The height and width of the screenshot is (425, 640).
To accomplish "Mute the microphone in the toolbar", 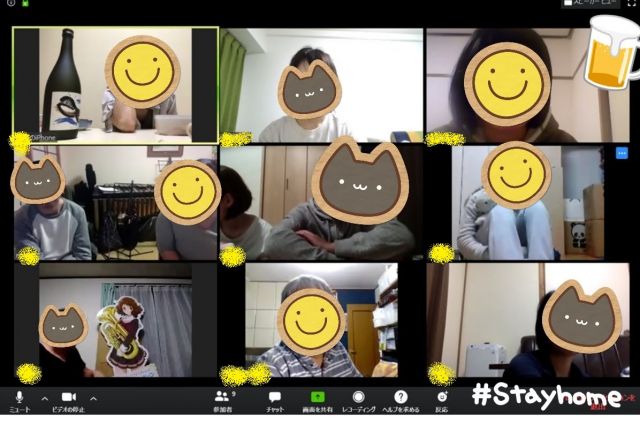I will coord(19,398).
